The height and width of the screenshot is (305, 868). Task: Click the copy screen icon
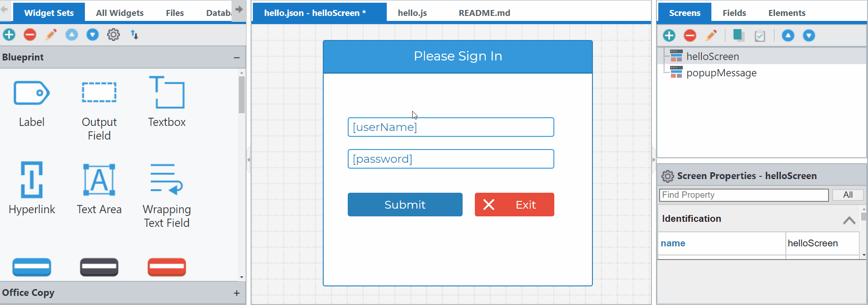point(739,35)
